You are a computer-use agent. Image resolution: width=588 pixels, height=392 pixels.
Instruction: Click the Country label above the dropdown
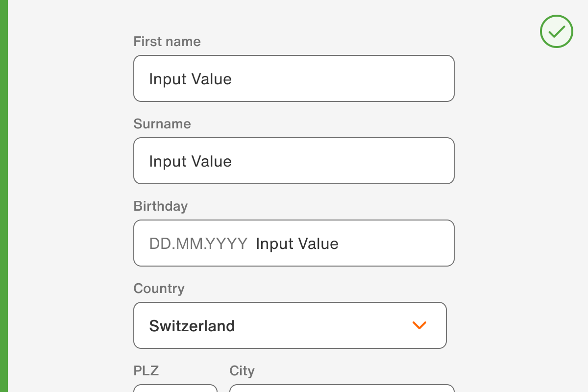click(159, 289)
